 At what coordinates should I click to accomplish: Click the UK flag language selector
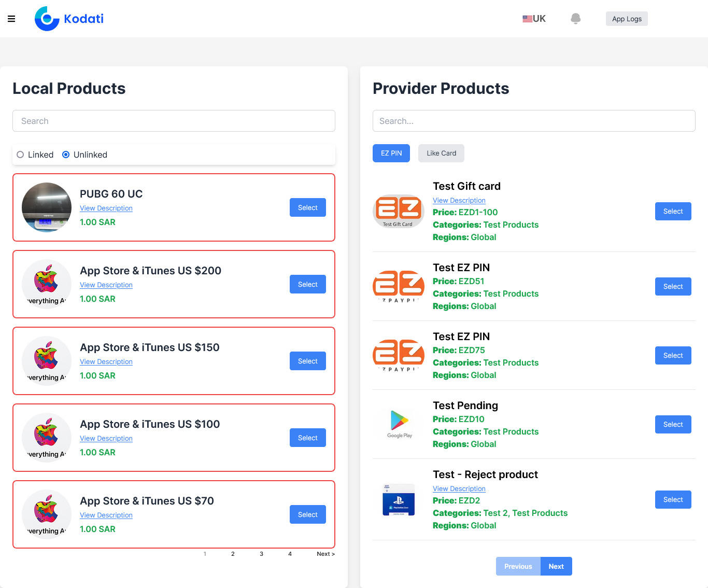click(x=534, y=19)
